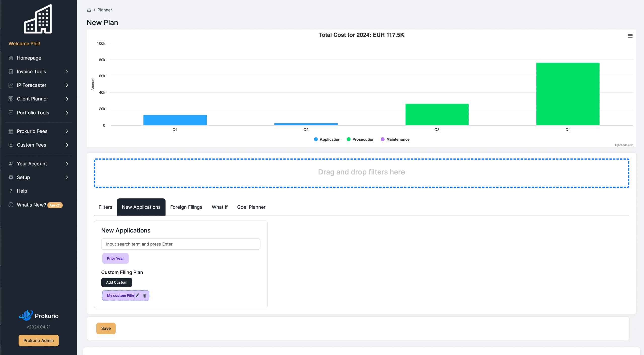Click the Help question mark icon
This screenshot has height=355, width=644.
[11, 191]
